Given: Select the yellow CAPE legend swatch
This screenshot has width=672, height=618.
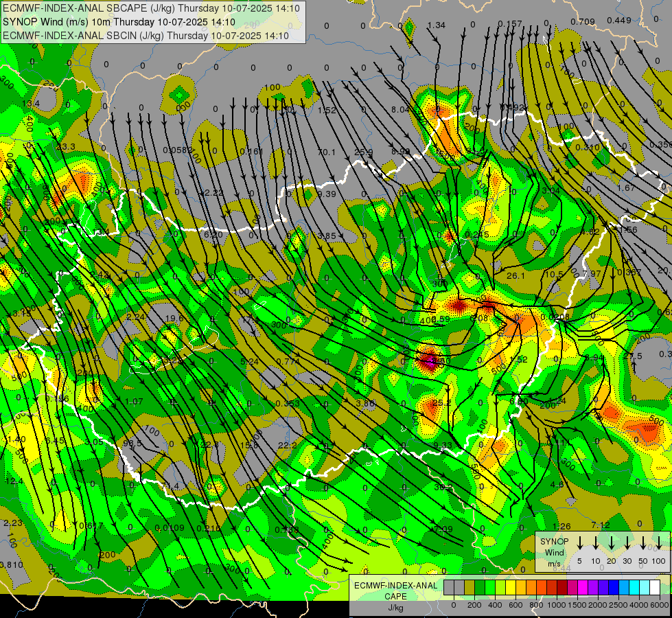Looking at the screenshot, I should click(511, 588).
